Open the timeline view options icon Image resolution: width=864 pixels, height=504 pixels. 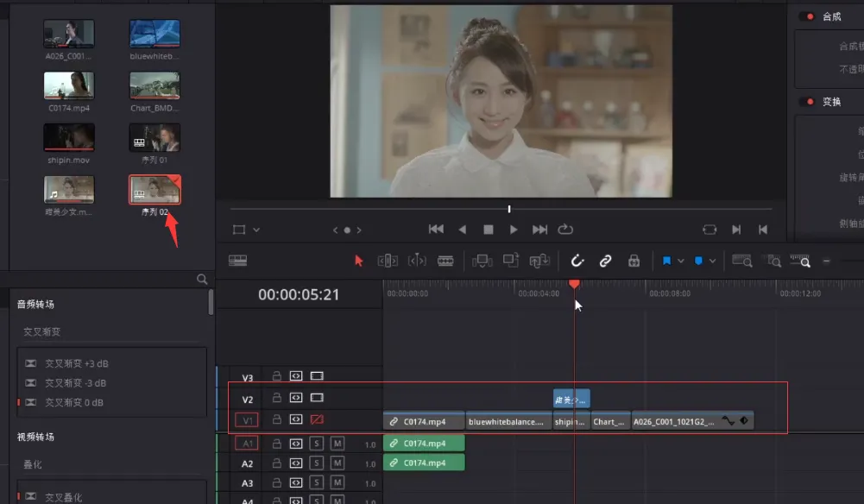tap(237, 261)
